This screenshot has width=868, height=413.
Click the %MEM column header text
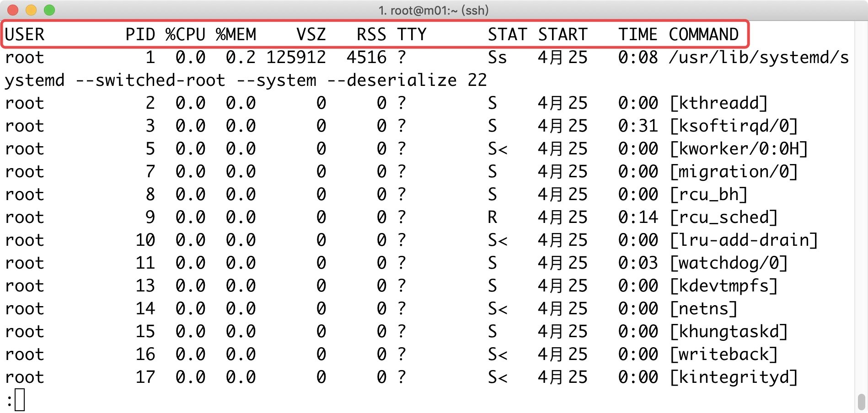pos(236,35)
